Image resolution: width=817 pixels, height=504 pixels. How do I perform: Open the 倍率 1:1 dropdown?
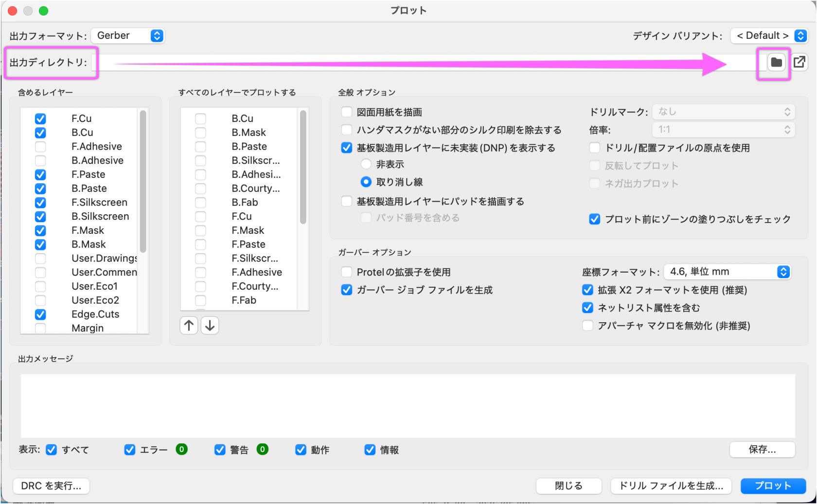(723, 130)
